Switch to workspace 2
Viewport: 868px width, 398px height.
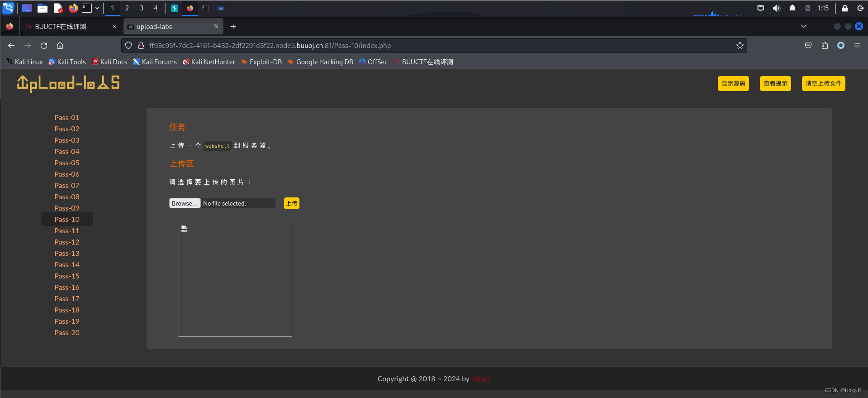click(x=127, y=8)
